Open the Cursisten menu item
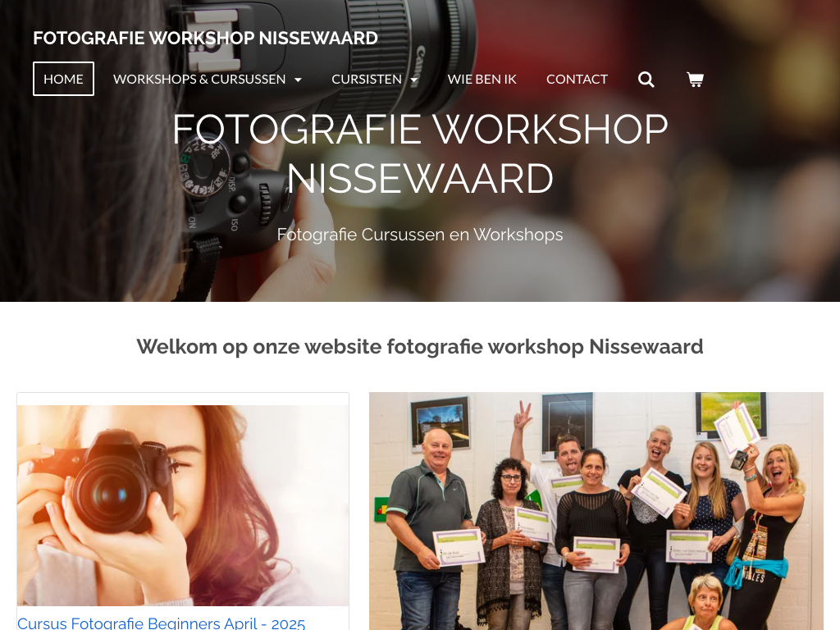Viewport: 840px width, 630px height. pyautogui.click(x=367, y=79)
